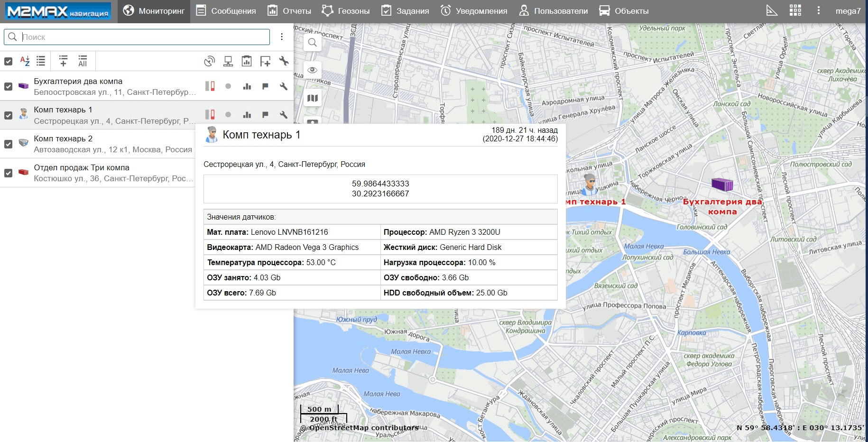Open the Геозоны tab

(346, 11)
